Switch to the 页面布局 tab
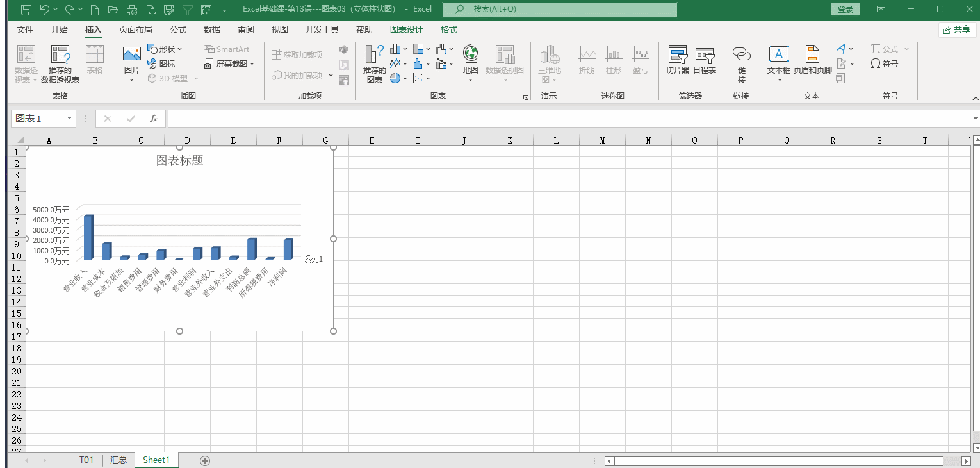Image resolution: width=980 pixels, height=468 pixels. (136, 30)
